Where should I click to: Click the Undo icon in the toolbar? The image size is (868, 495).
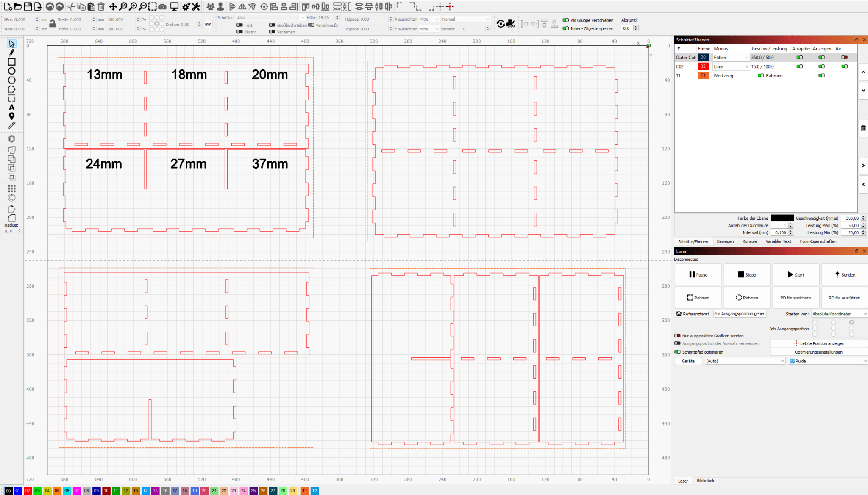point(50,6)
